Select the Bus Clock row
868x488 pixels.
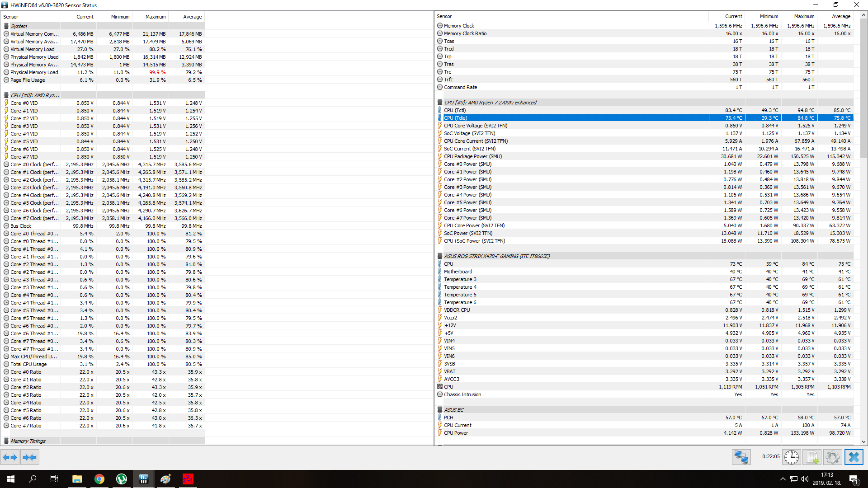point(103,226)
